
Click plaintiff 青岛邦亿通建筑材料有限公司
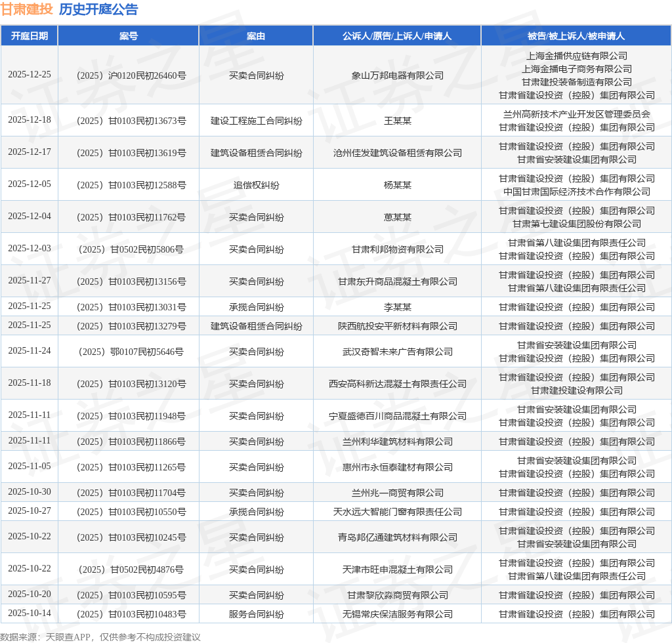click(x=397, y=537)
